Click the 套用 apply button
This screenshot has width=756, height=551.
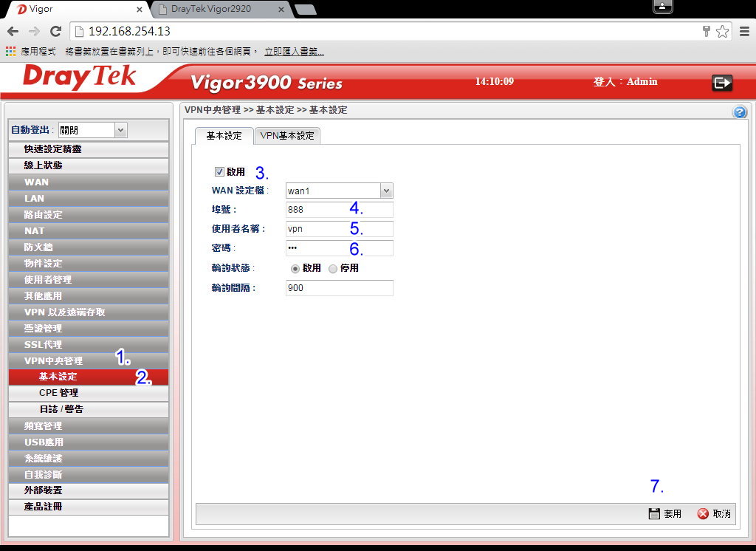[x=665, y=514]
